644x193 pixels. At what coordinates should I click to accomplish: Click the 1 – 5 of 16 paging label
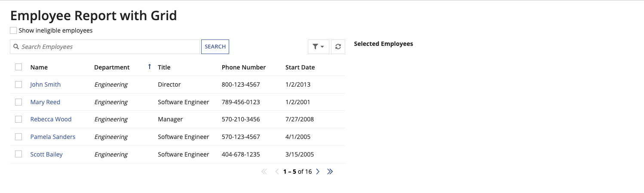[x=297, y=172]
